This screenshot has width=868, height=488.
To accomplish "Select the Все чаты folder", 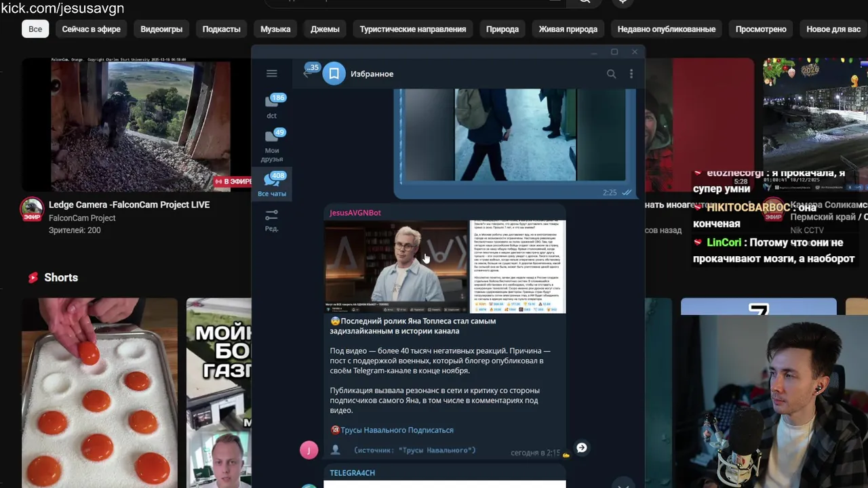I will (x=272, y=184).
